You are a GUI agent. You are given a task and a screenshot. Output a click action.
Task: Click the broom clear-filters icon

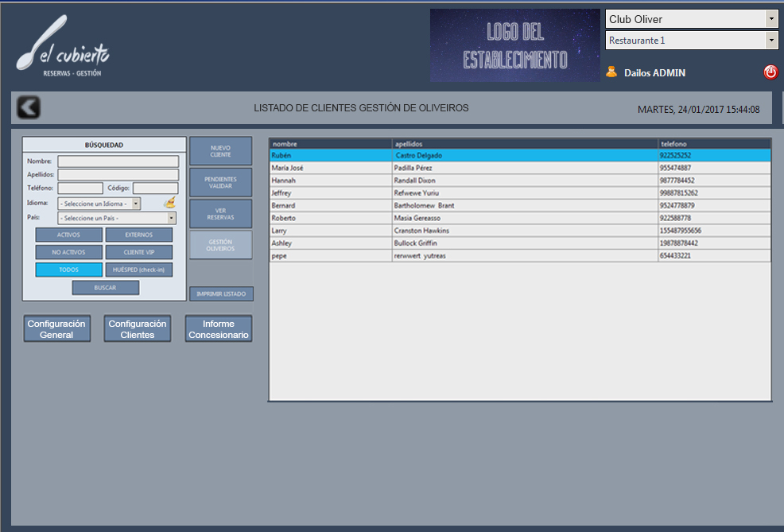point(169,203)
